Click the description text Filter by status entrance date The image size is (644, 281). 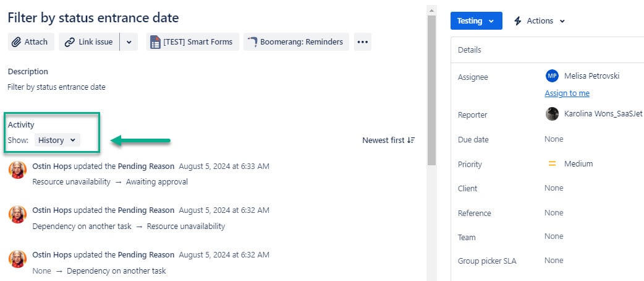tap(57, 87)
